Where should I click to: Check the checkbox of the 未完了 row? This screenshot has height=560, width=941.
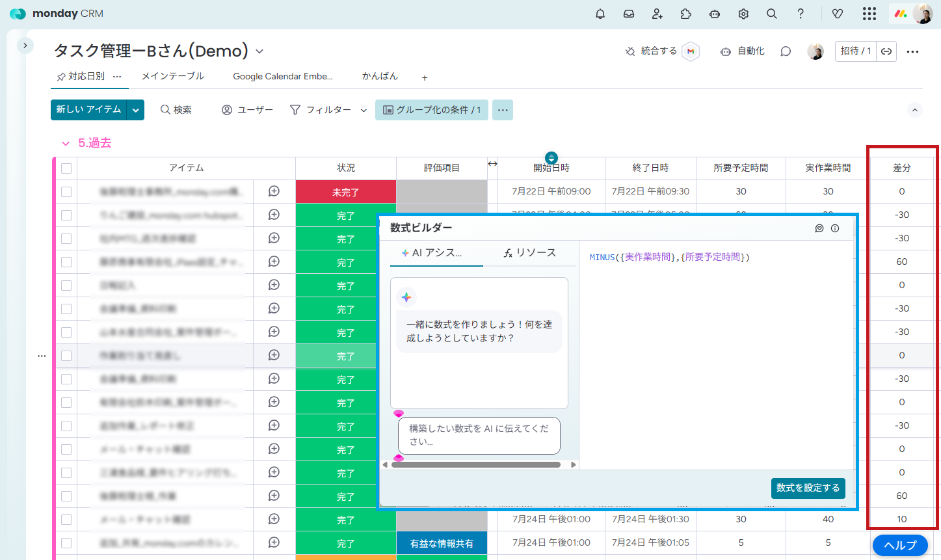[66, 192]
